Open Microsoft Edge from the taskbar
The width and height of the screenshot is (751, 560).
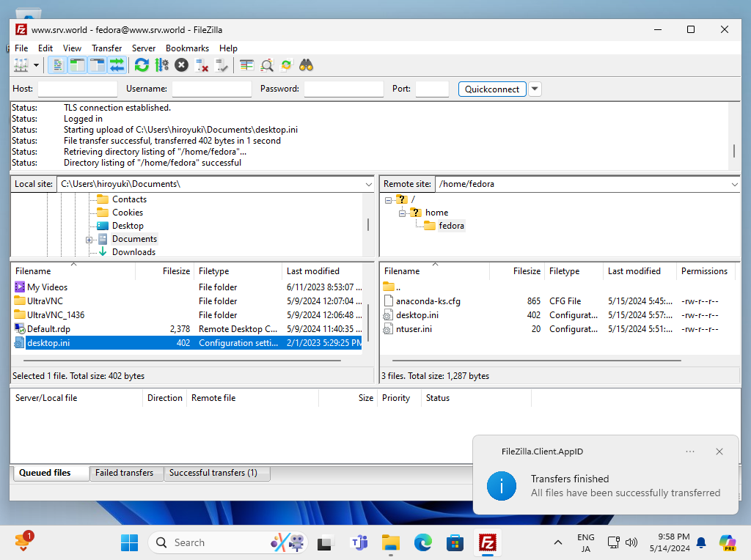click(423, 542)
